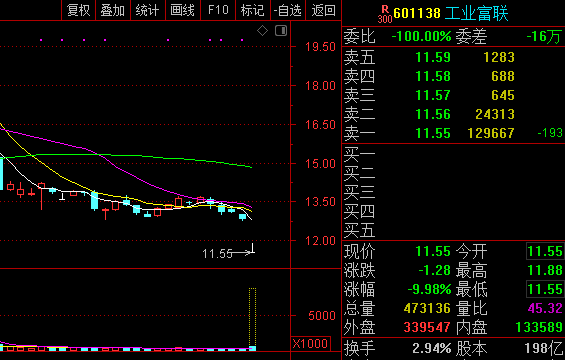Click the X1000 volume scale box
Image resolution: width=565 pixels, height=360 pixels.
pos(310,343)
